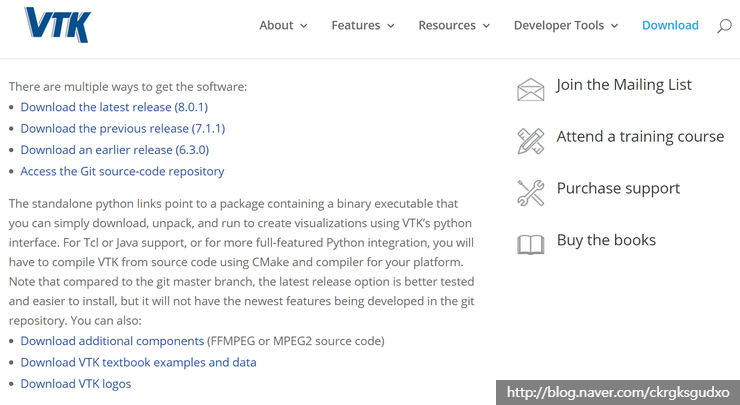Expand the Features dropdown menu
The width and height of the screenshot is (740, 405).
[362, 26]
